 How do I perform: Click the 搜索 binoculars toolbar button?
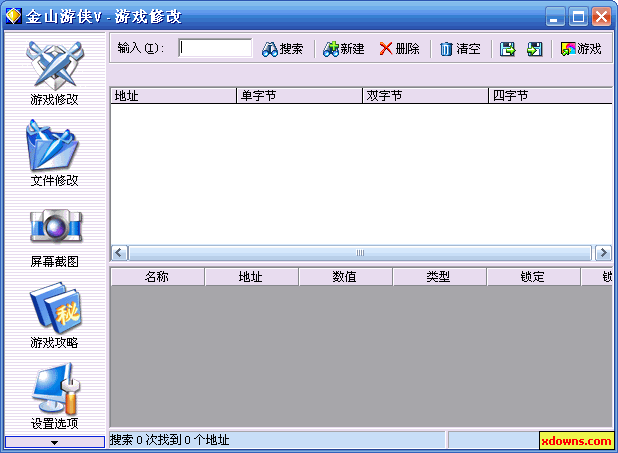point(282,49)
